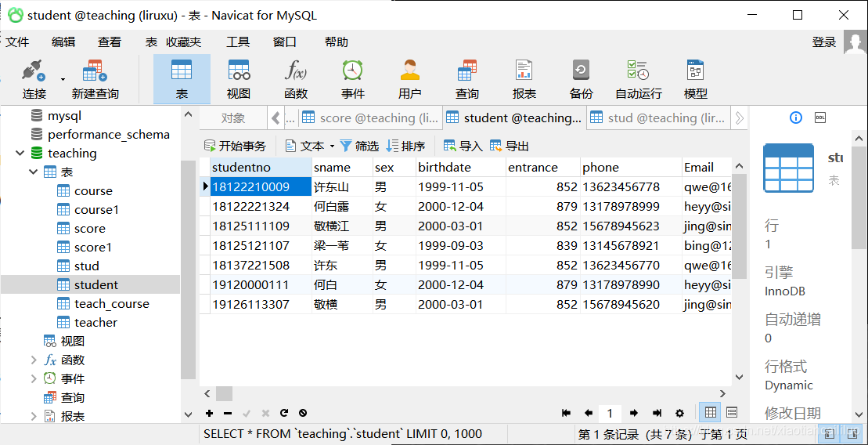Open the 模型 model toolbar button

[695, 80]
